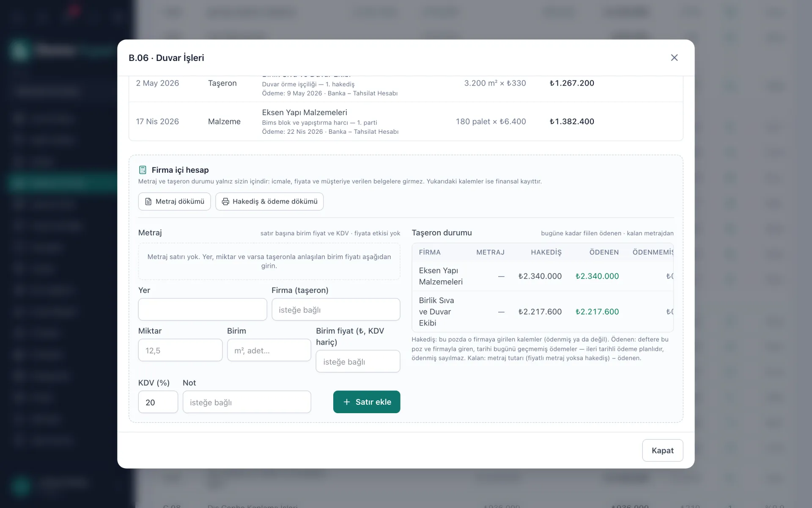Edit the KDV (%) value field
Image resolution: width=812 pixels, height=508 pixels.
click(x=158, y=402)
